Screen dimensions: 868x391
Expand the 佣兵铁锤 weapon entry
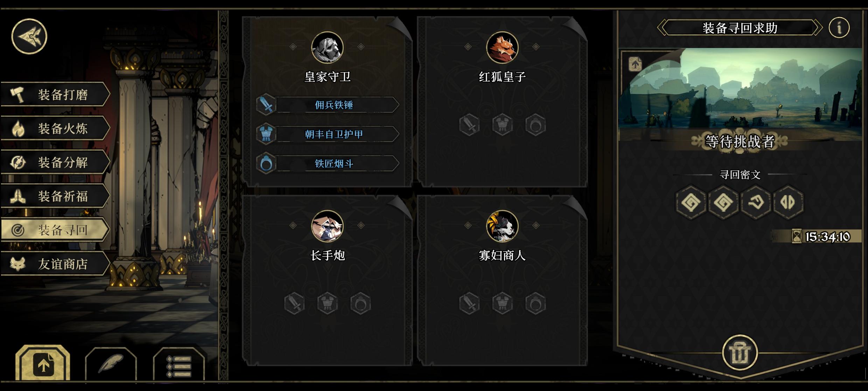pyautogui.click(x=328, y=105)
